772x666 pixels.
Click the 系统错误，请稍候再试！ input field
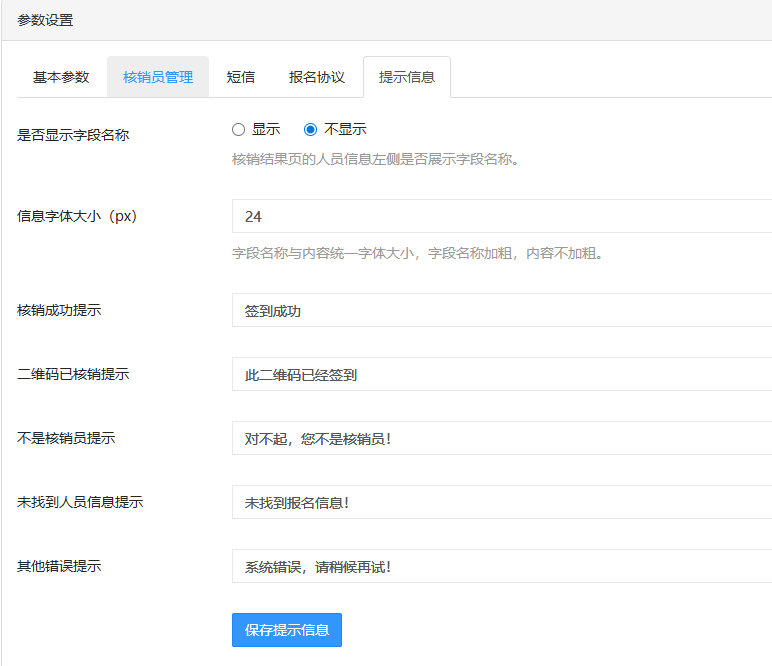500,566
